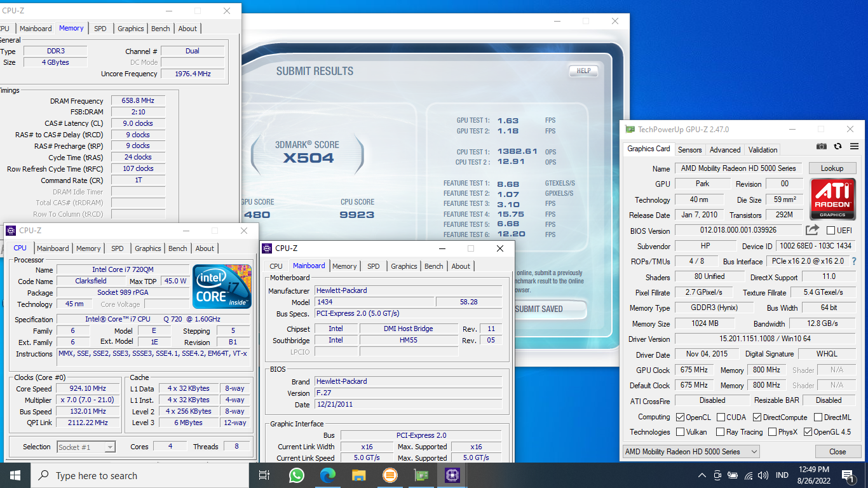The width and height of the screenshot is (868, 488).
Task: Refresh GPU-Z data with the refresh arrows icon
Action: 837,146
